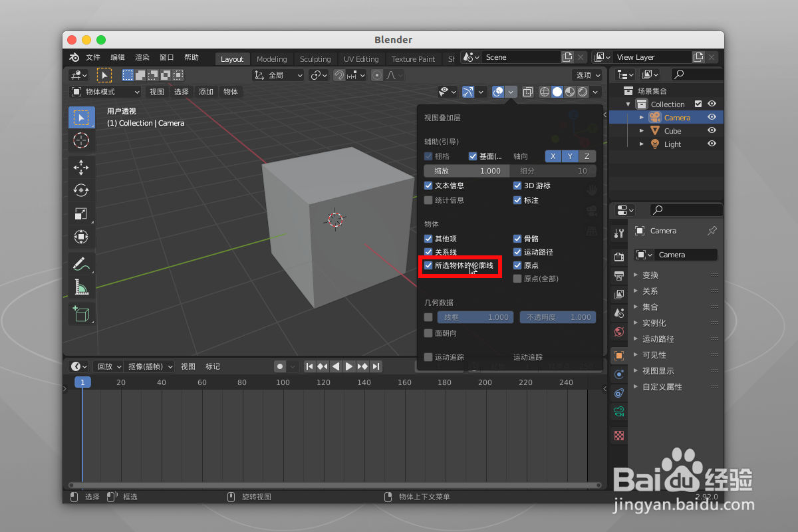
Task: Pick the Add Cube tool
Action: coord(81,314)
